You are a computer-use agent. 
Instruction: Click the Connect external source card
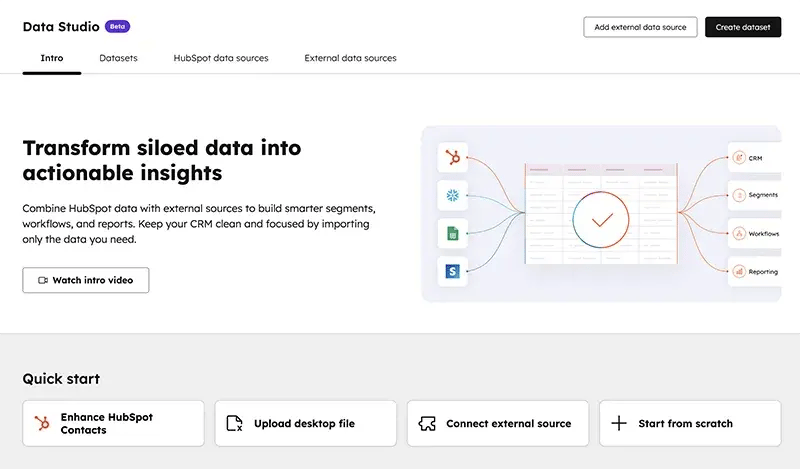pyautogui.click(x=497, y=423)
